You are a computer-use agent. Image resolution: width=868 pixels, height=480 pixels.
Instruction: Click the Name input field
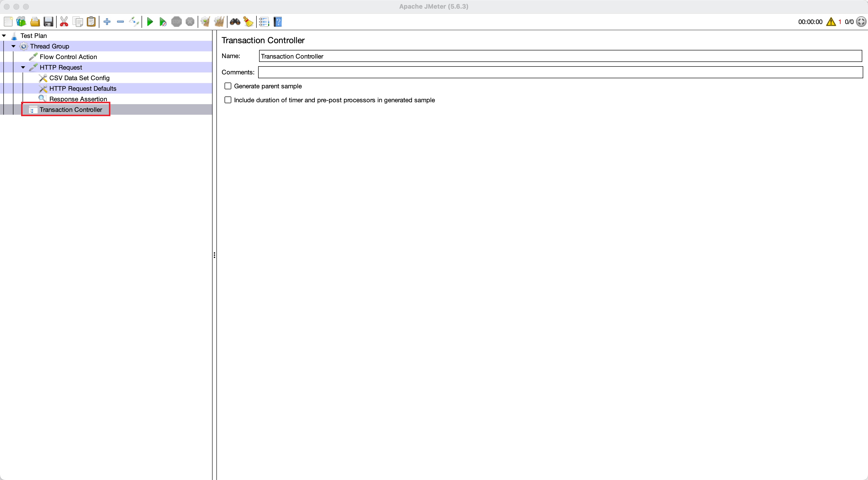[560, 56]
